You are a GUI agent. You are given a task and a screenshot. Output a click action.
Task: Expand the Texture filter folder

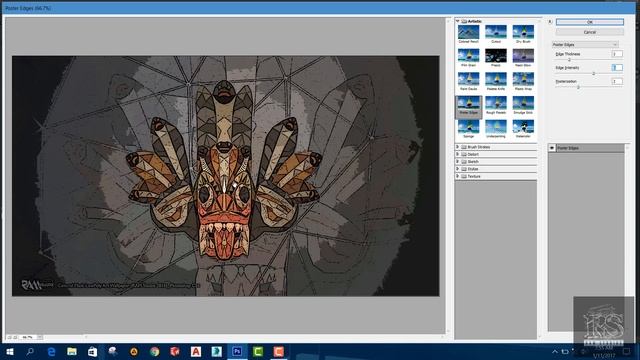tap(458, 176)
